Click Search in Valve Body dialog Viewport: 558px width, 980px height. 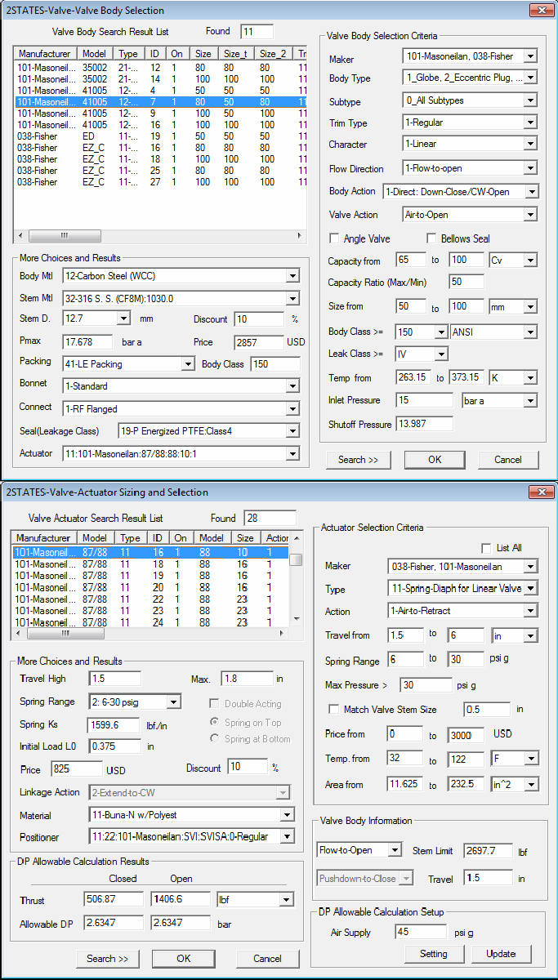point(358,460)
